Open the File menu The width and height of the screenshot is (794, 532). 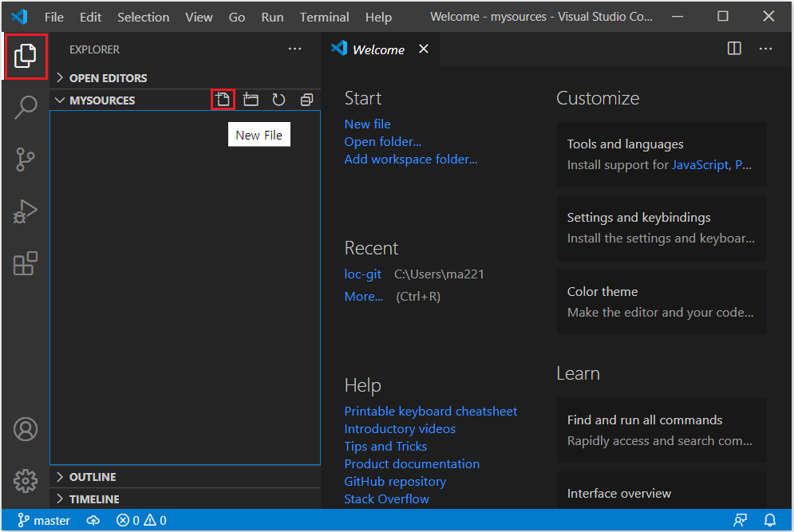[54, 18]
